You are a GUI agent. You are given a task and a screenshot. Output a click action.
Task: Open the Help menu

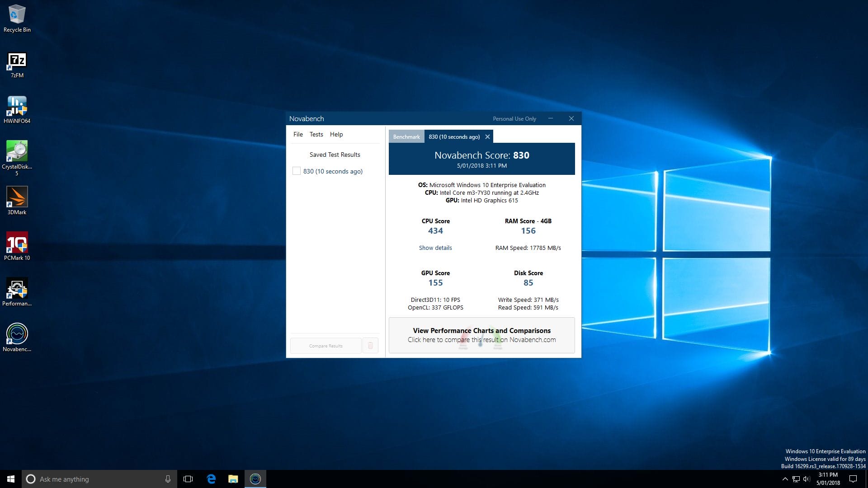pos(336,134)
